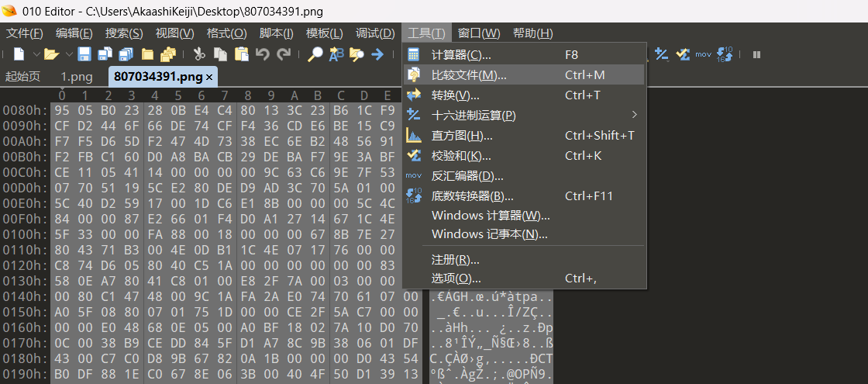Viewport: 868px width, 384px height.
Task: Open the 编辑(E) menu
Action: (74, 33)
